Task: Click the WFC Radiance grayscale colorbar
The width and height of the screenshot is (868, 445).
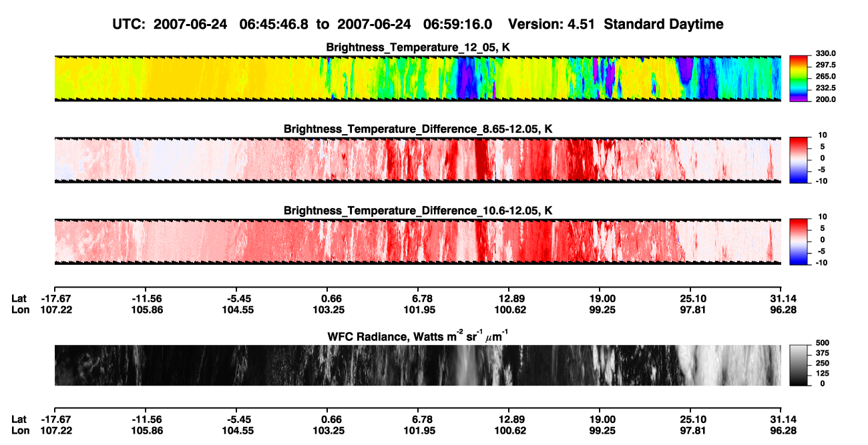Action: (798, 365)
